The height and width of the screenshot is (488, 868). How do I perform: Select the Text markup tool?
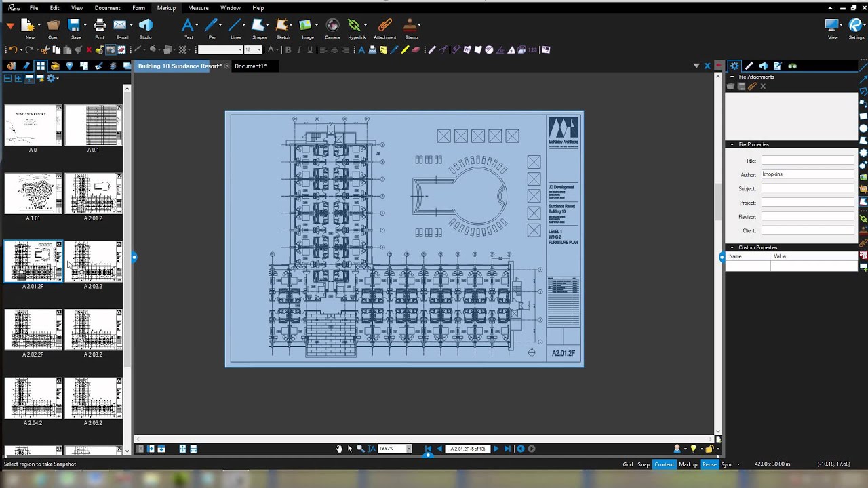[x=188, y=26]
